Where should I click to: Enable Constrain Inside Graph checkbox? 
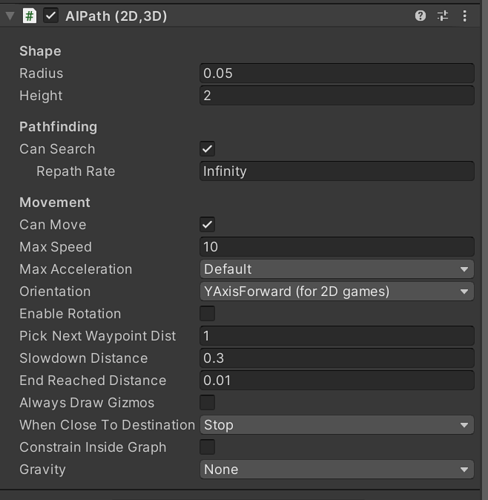(x=207, y=447)
